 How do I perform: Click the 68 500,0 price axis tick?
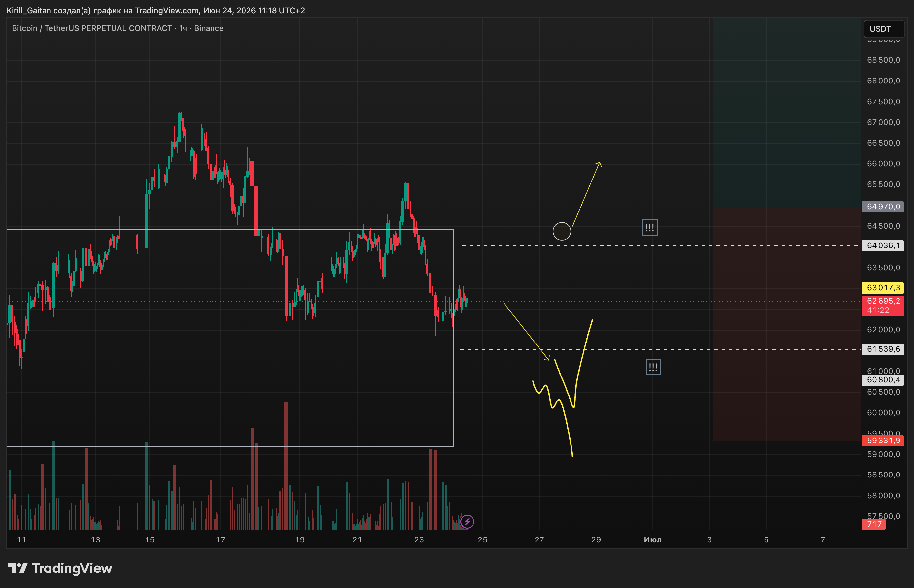(883, 60)
